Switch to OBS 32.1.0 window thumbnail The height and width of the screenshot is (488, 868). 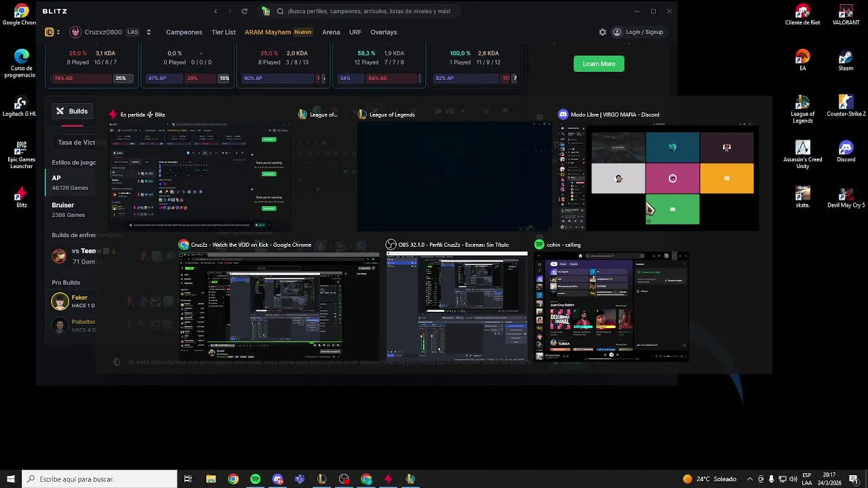[x=456, y=306]
